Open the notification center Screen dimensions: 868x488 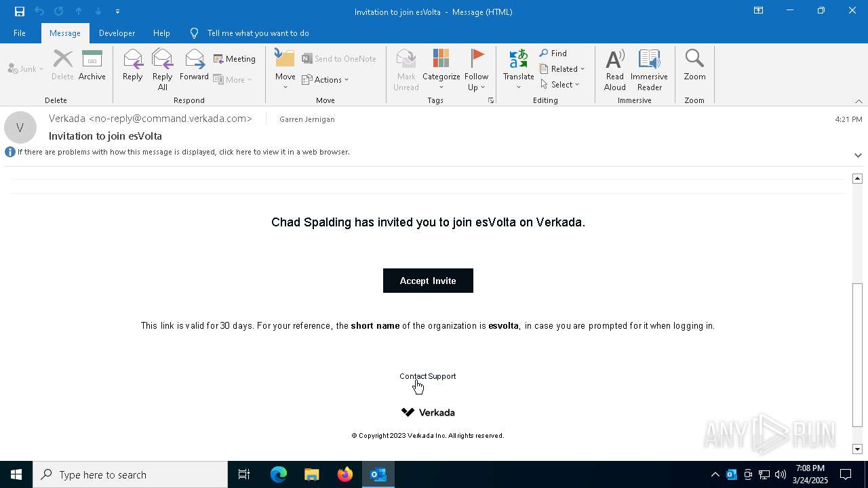(846, 474)
